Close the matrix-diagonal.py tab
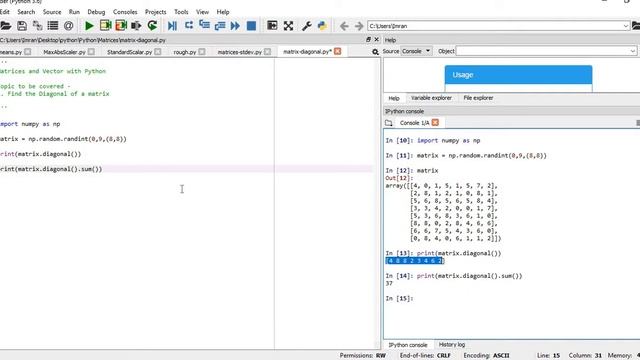Image resolution: width=640 pixels, height=360 pixels. coord(338,51)
